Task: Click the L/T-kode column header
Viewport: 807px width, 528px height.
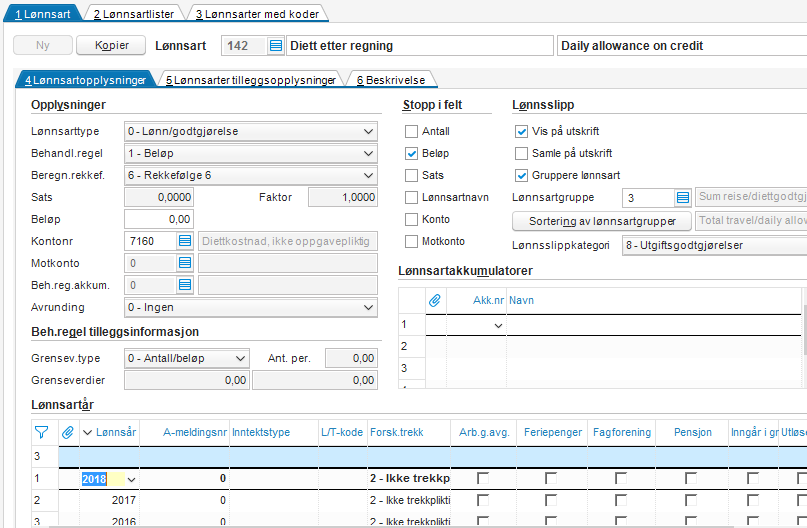Action: coord(342,432)
